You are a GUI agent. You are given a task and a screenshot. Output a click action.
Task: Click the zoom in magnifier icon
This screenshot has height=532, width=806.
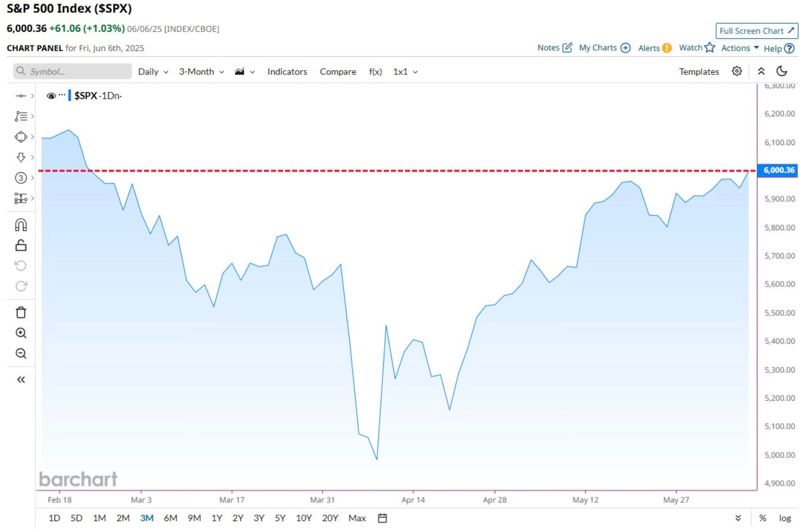21,333
